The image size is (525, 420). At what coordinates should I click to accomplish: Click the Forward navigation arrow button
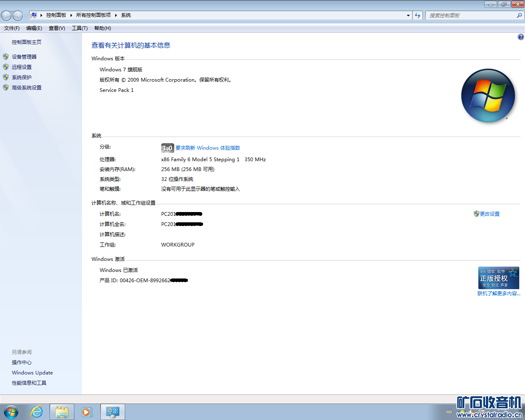click(18, 16)
